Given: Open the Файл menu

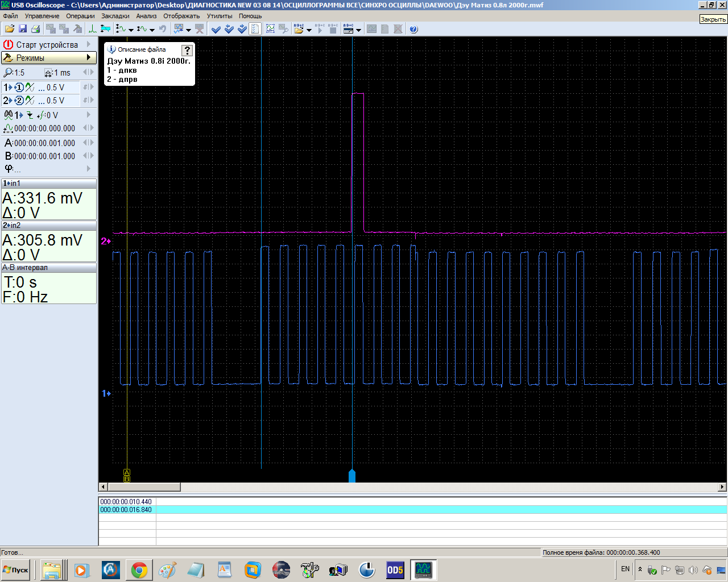Looking at the screenshot, I should tap(11, 16).
